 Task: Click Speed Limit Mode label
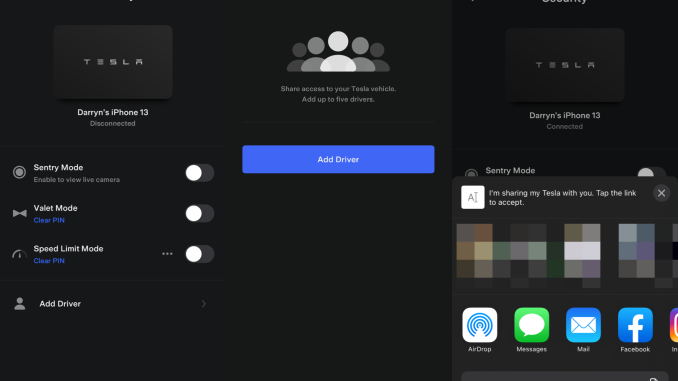(68, 249)
